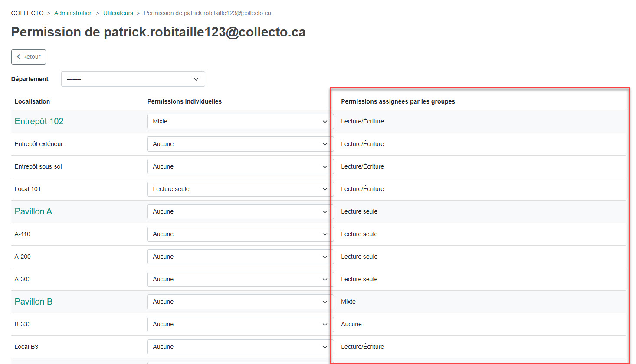
Task: Open the A-200 permission dropdown
Action: (x=240, y=257)
